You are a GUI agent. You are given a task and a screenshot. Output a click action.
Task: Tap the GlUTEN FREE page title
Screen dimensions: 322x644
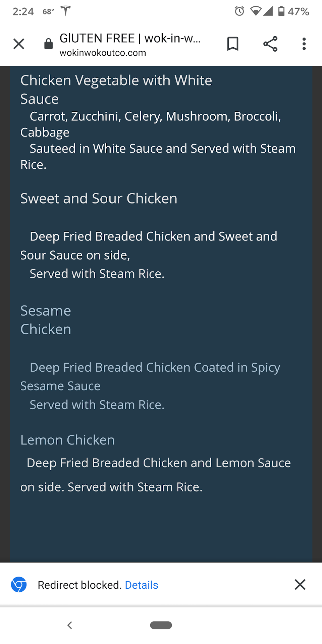click(130, 38)
